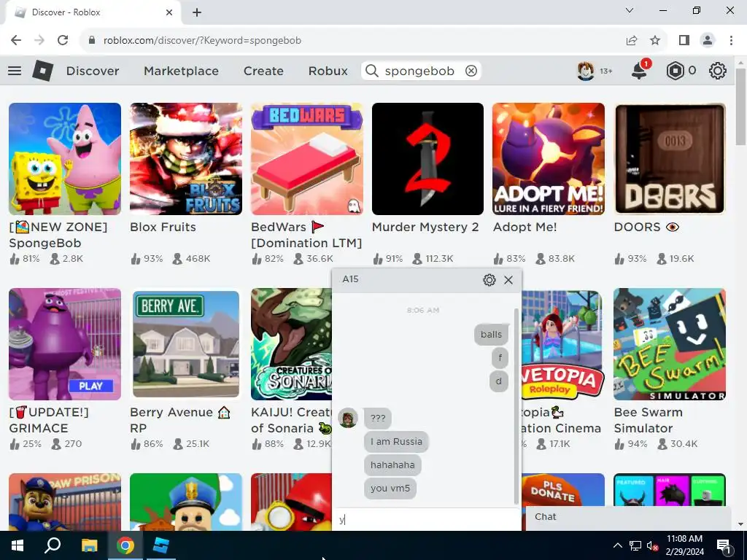Open the Murder Mystery 2 thumbnail
The image size is (747, 560).
coord(427,159)
